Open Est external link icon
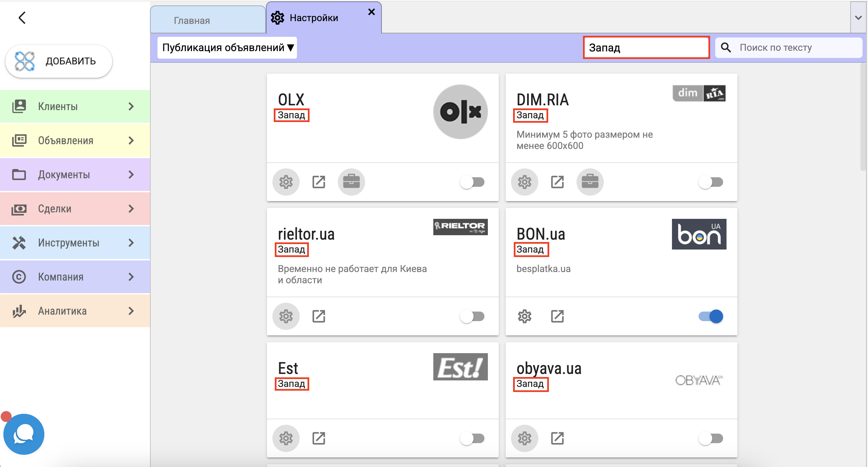Viewport: 868px width, 467px height. click(319, 438)
